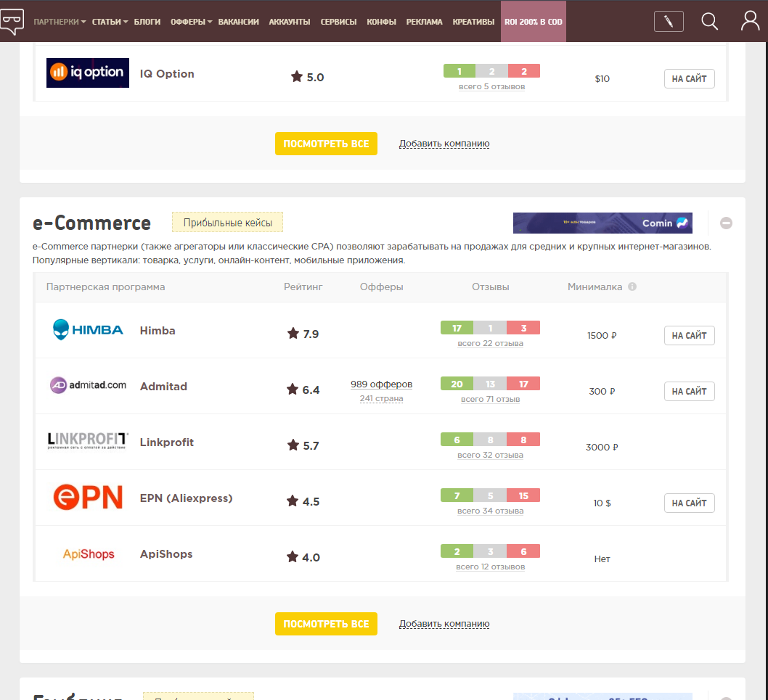Click ApiShops' green positive reviews count 2

click(x=457, y=551)
